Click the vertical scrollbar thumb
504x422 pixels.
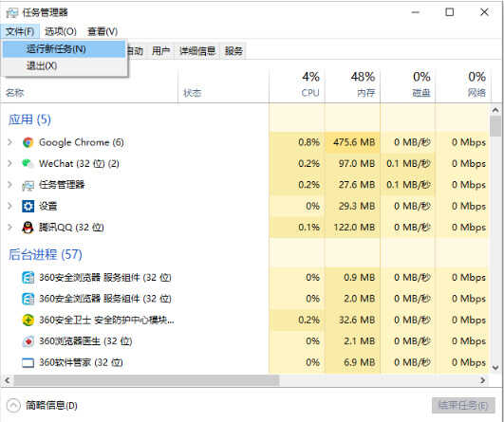click(x=496, y=126)
